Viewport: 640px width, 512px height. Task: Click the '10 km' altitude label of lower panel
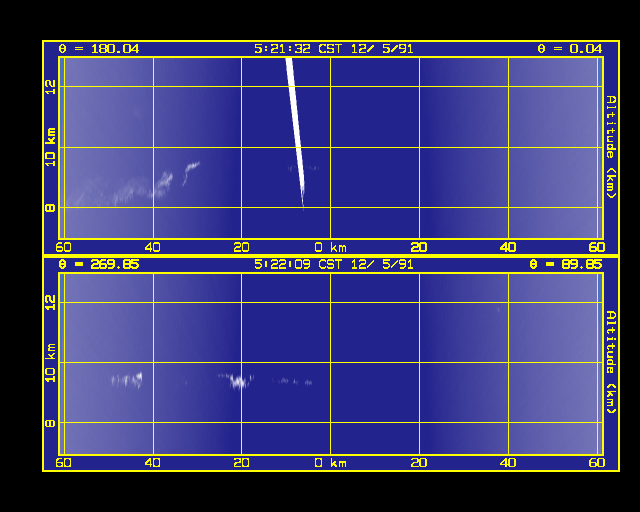pos(50,363)
